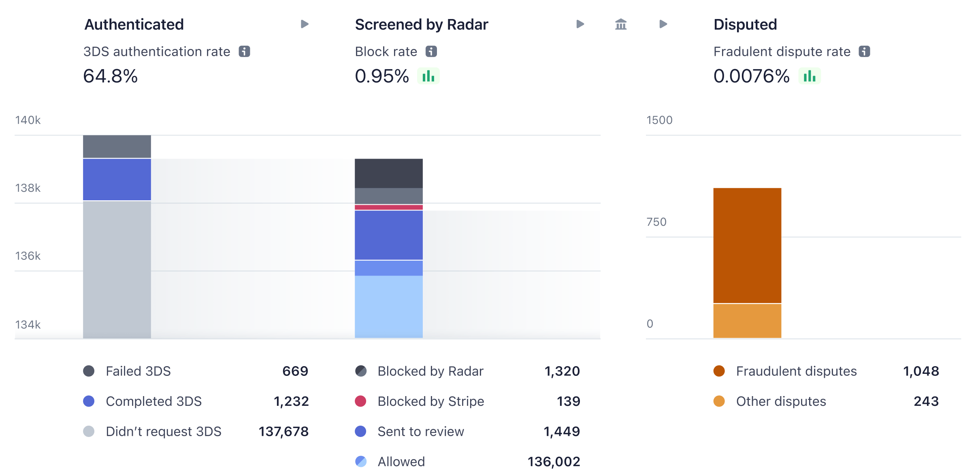Select Completed 3DS legend dot
This screenshot has width=980, height=475.
click(x=89, y=401)
